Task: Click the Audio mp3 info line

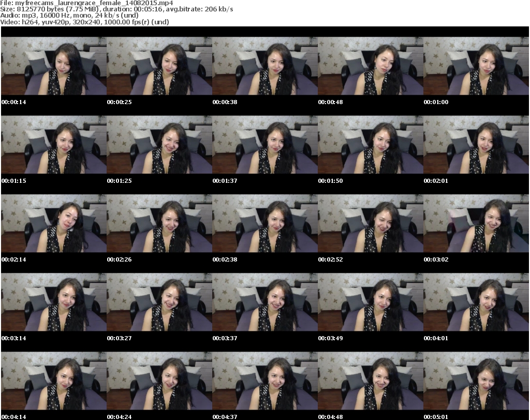Action: 69,16
